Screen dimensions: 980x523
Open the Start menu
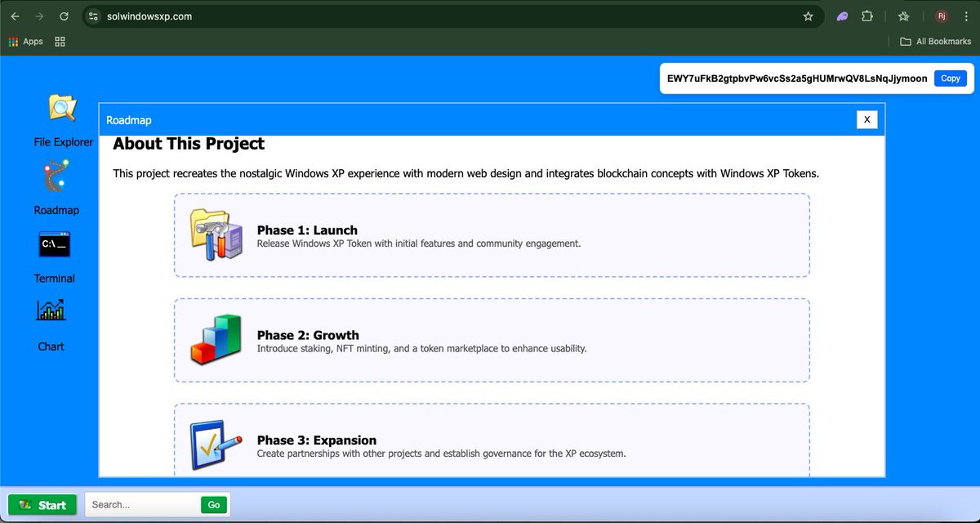click(x=42, y=505)
